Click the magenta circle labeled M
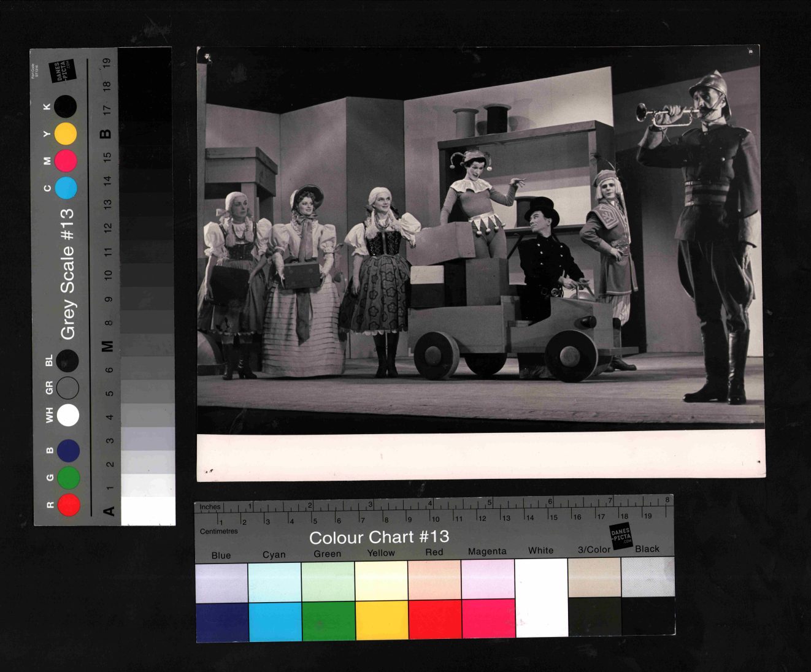Image resolution: width=811 pixels, height=672 pixels. [x=66, y=161]
